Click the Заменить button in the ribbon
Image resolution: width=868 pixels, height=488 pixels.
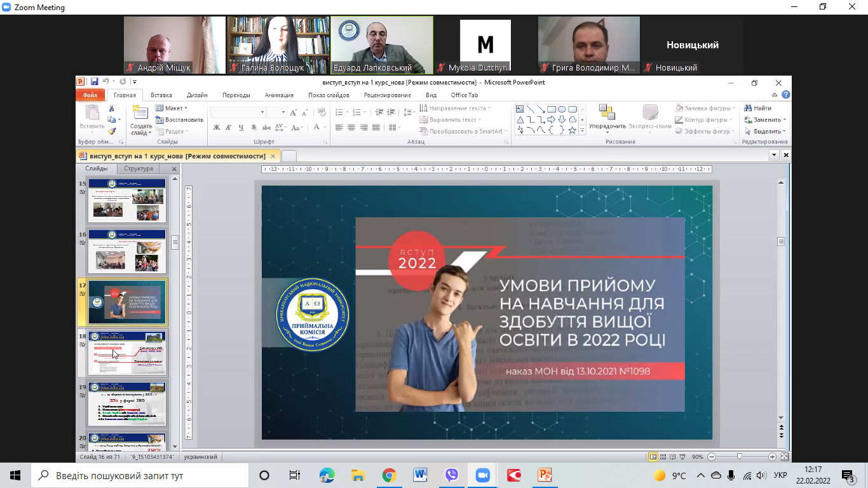tap(766, 119)
